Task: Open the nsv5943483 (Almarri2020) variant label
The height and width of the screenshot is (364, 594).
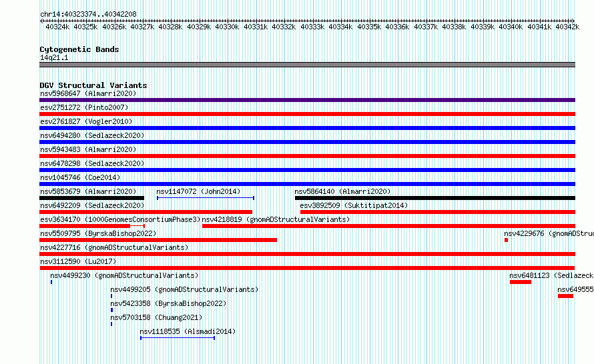Action: 88,149
